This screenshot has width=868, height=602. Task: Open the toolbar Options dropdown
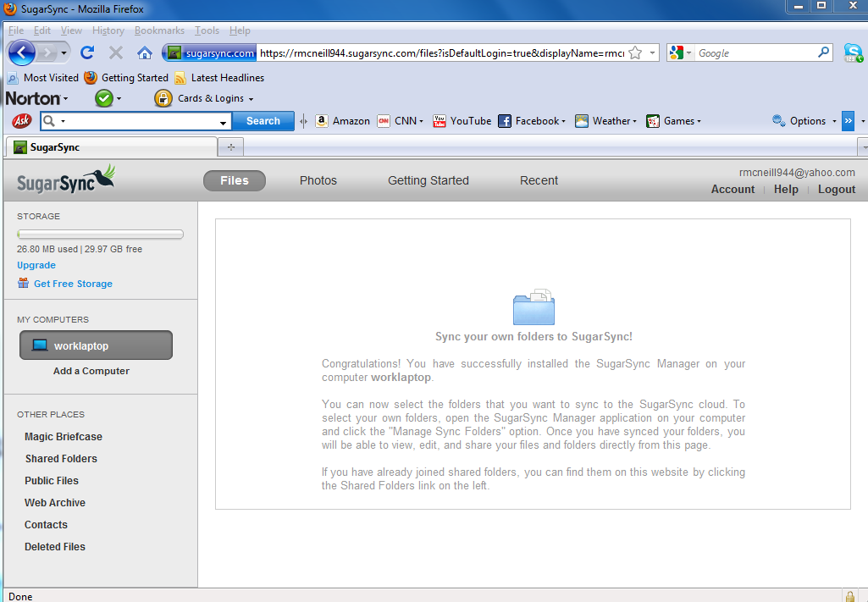coord(804,121)
